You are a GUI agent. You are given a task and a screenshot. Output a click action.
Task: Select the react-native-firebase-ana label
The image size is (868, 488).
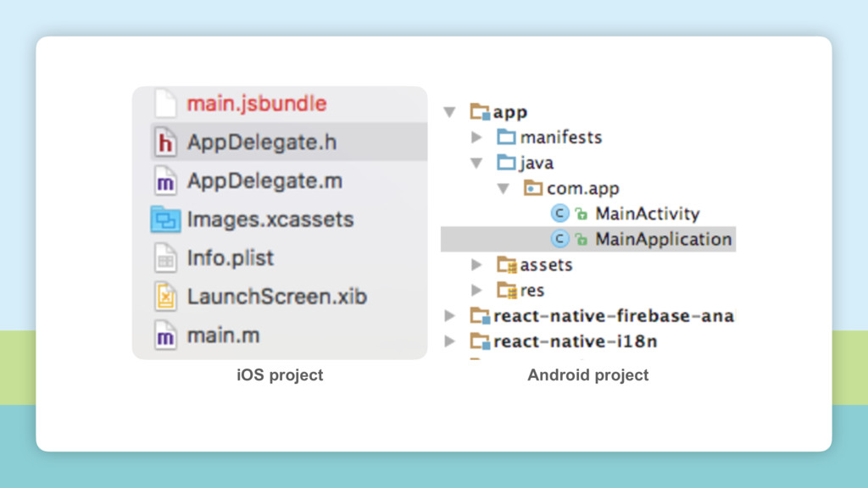click(x=614, y=316)
